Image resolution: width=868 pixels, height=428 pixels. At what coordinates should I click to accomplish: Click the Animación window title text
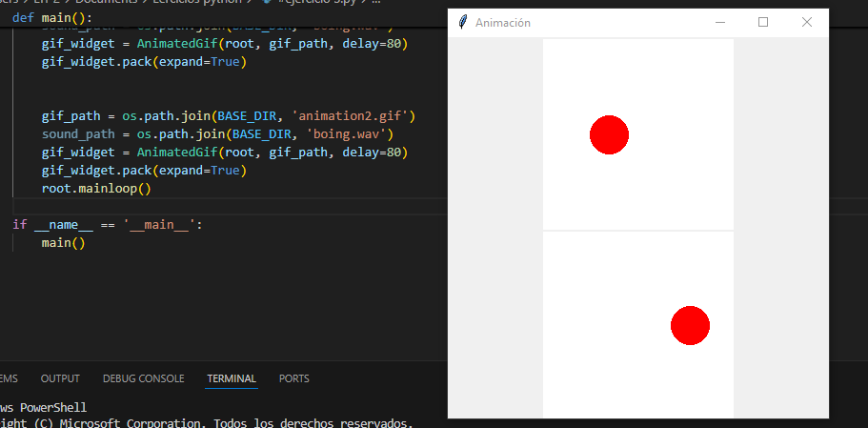[503, 22]
